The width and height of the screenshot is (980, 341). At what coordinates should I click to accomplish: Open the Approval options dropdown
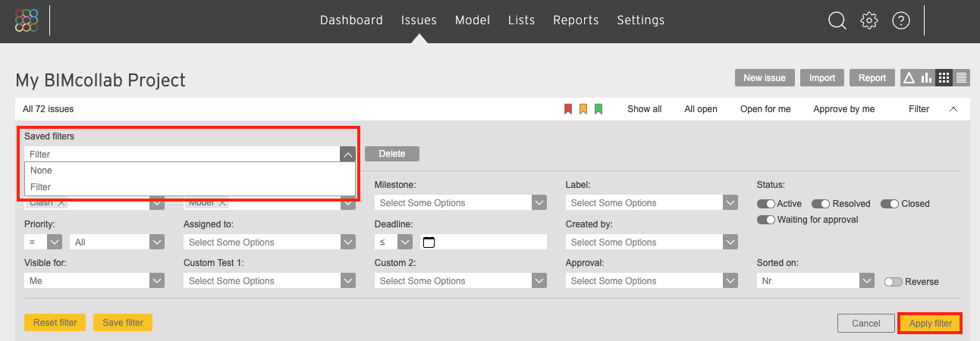tap(652, 280)
